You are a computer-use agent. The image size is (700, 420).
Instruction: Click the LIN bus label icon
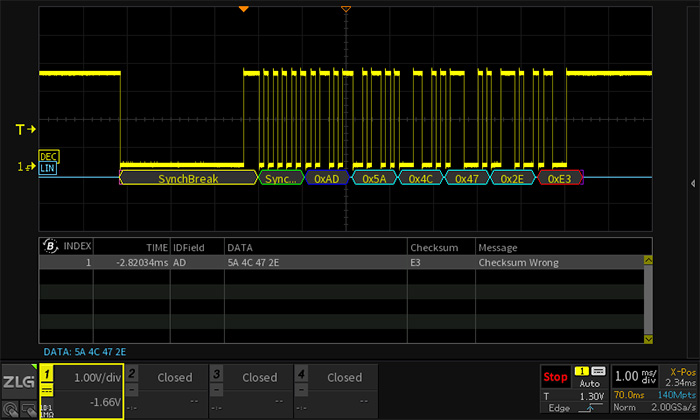point(47,168)
